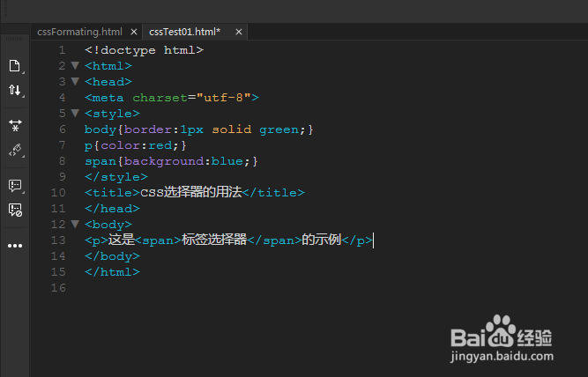
Task: Click the Apply Comment icon
Action: (x=14, y=186)
